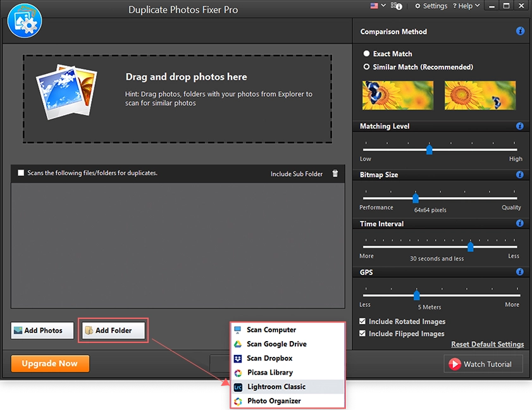The height and width of the screenshot is (410, 532).
Task: Show info about Matching Level
Action: [x=519, y=126]
